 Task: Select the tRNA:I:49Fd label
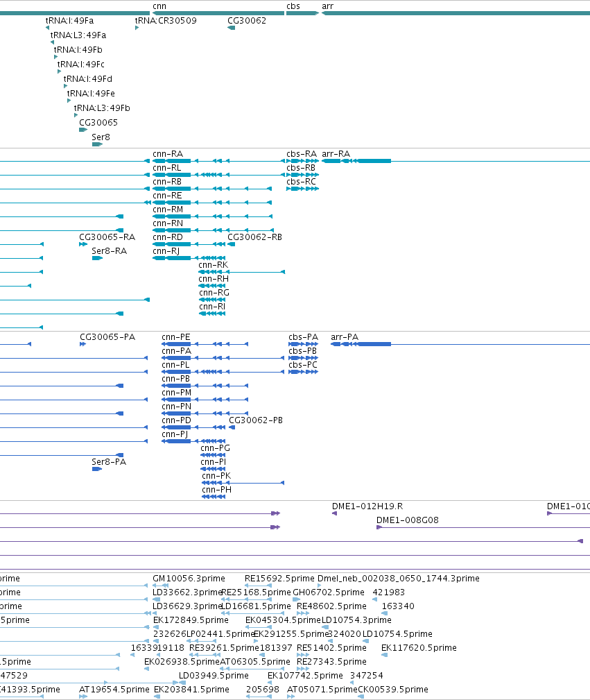pos(88,79)
